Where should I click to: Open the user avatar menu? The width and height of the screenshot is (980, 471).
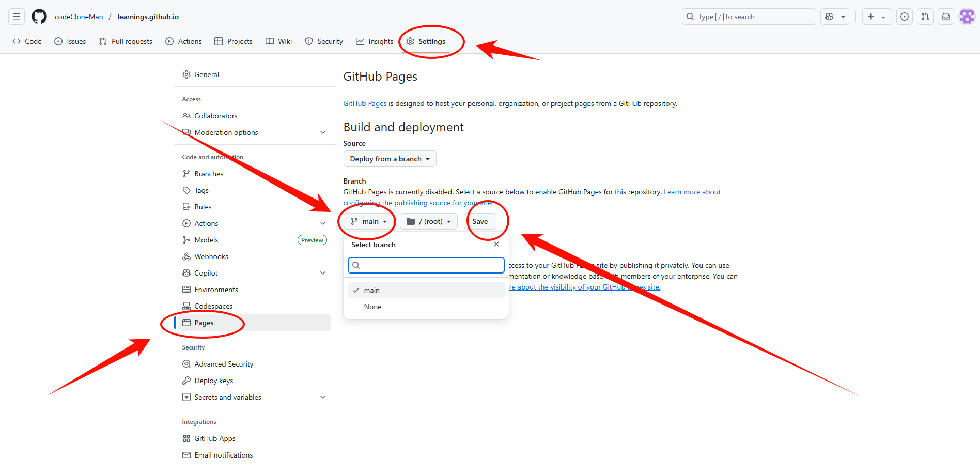[967, 17]
